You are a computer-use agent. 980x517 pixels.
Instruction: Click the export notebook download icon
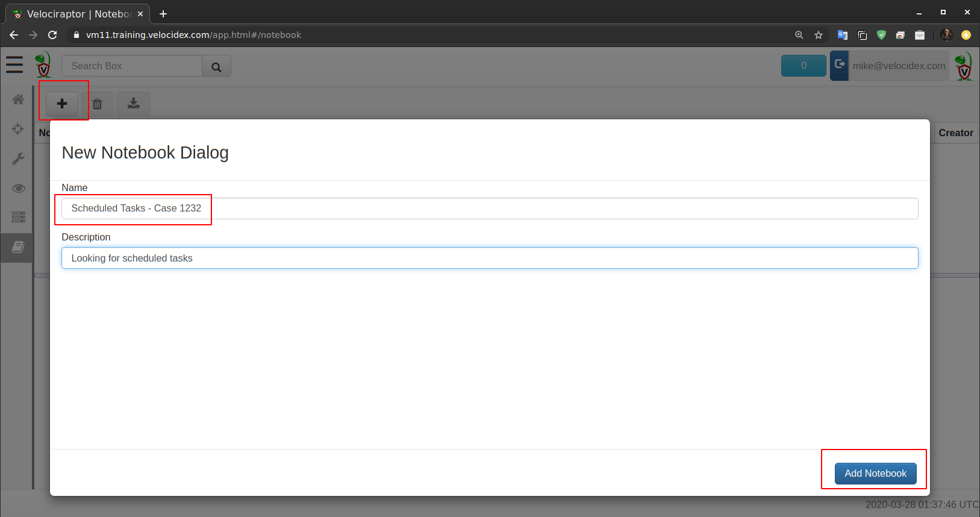tap(133, 104)
